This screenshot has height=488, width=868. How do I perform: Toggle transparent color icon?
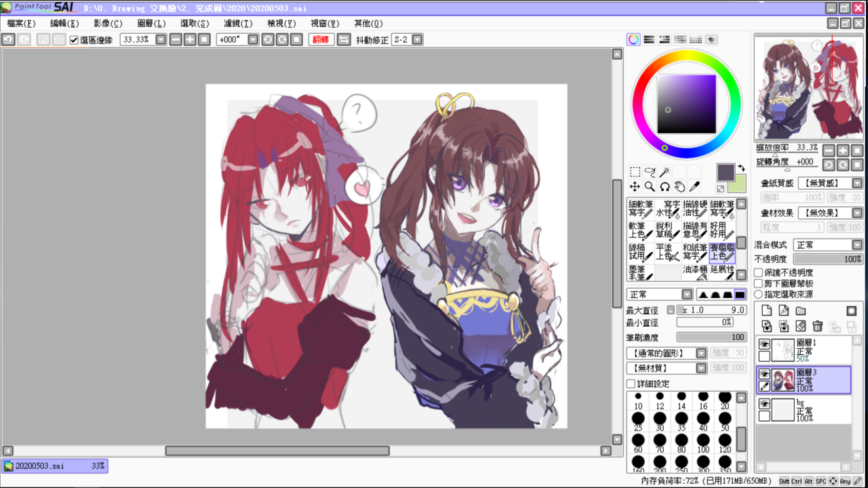[x=720, y=188]
